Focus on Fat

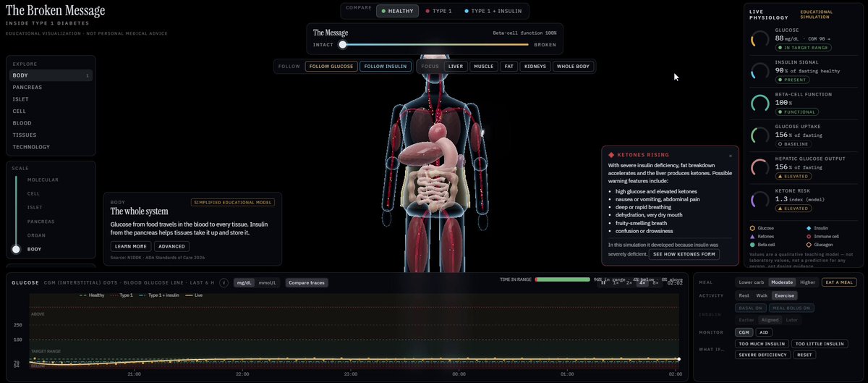509,67
